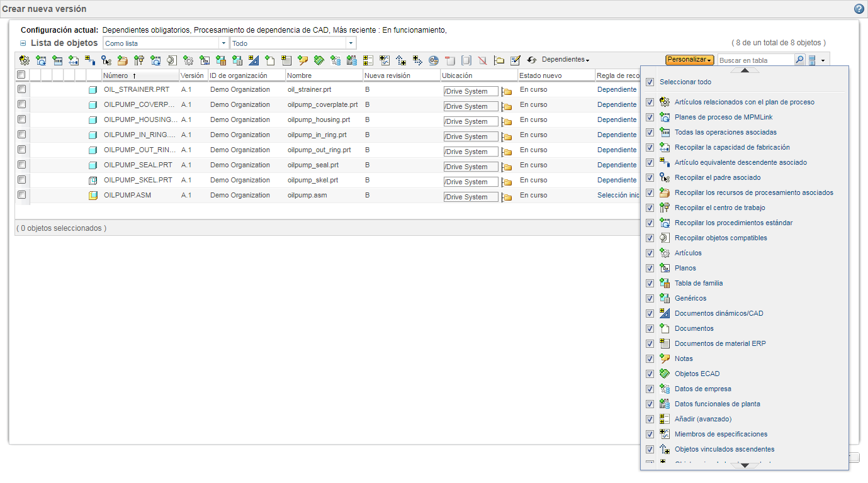Open help with the question mark icon
The height and width of the screenshot is (483, 868).
click(x=859, y=9)
